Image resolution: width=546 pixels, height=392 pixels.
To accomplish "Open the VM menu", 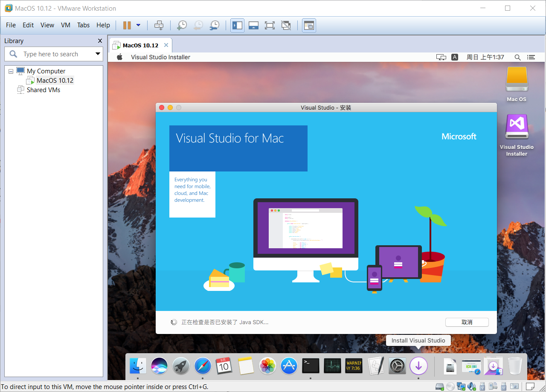I will coord(66,25).
